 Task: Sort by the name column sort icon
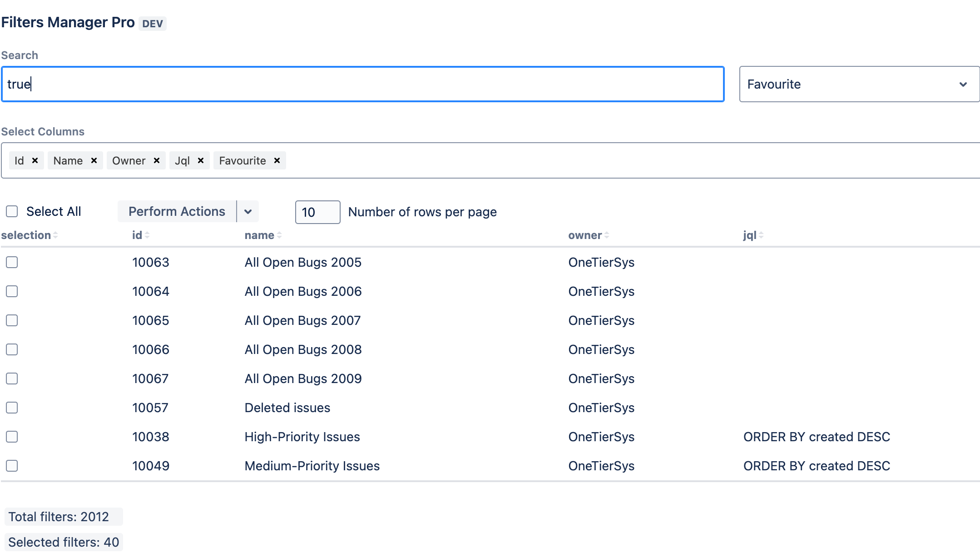pyautogui.click(x=279, y=235)
